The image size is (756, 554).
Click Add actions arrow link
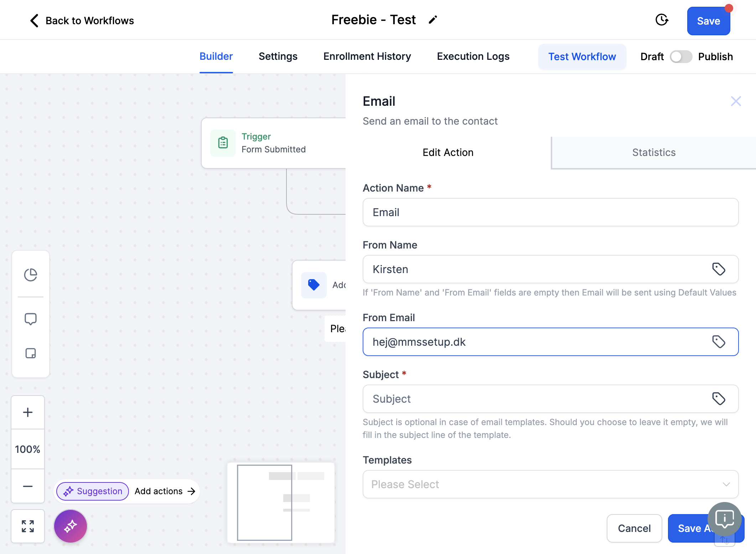[x=165, y=491]
